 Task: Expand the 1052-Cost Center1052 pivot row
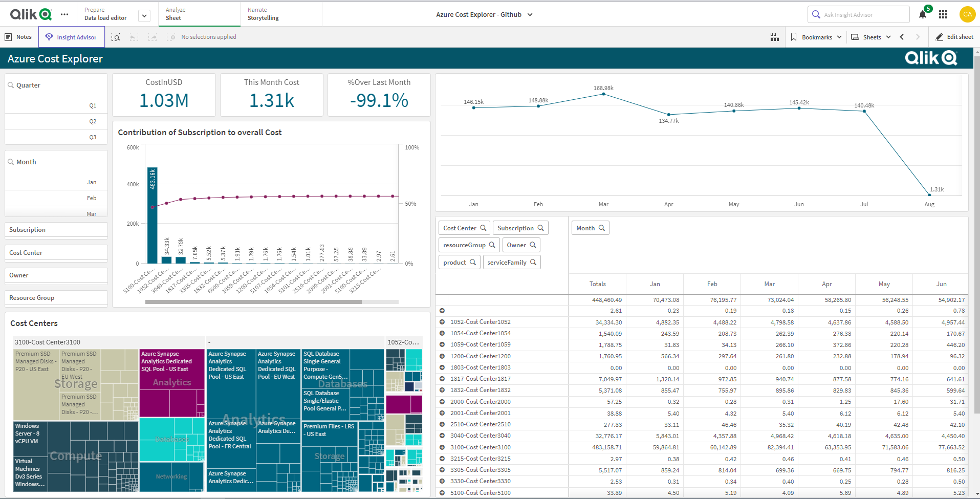(442, 322)
